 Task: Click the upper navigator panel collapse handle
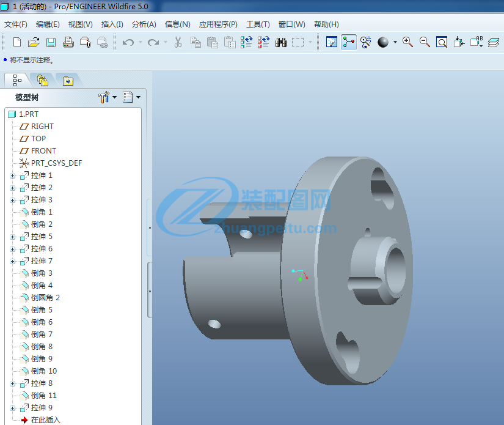pos(150,227)
